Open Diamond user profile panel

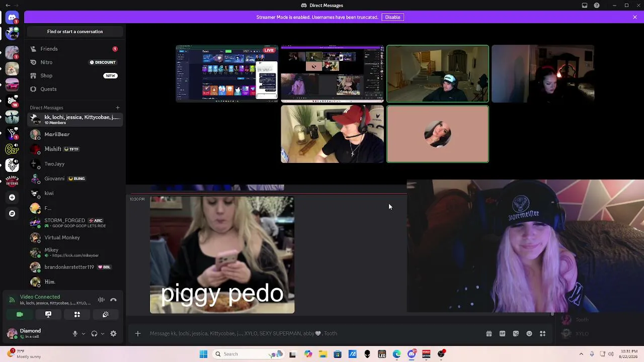coord(36,333)
